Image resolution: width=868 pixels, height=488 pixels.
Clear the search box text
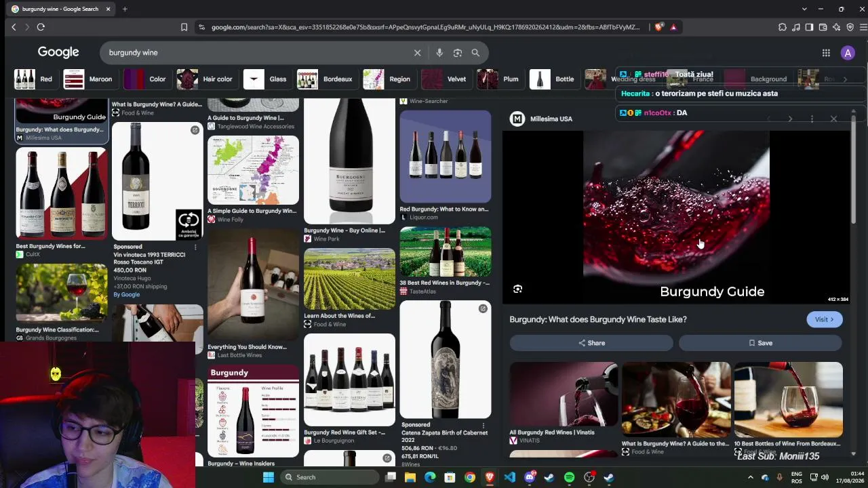pyautogui.click(x=417, y=53)
